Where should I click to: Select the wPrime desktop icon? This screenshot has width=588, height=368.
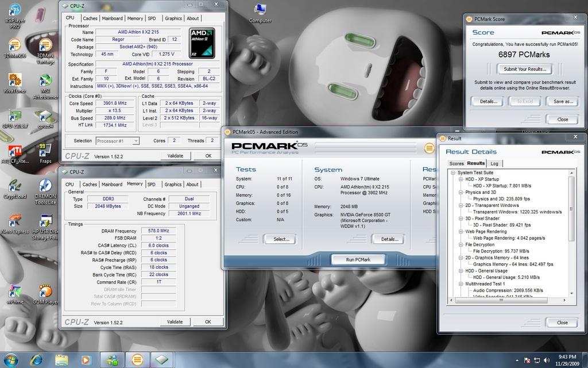click(15, 294)
